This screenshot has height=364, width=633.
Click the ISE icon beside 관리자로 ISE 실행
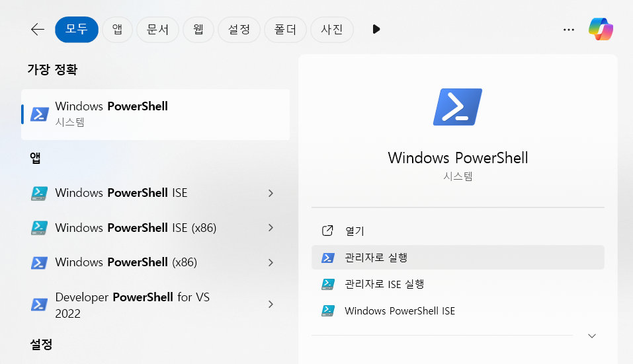tap(328, 284)
